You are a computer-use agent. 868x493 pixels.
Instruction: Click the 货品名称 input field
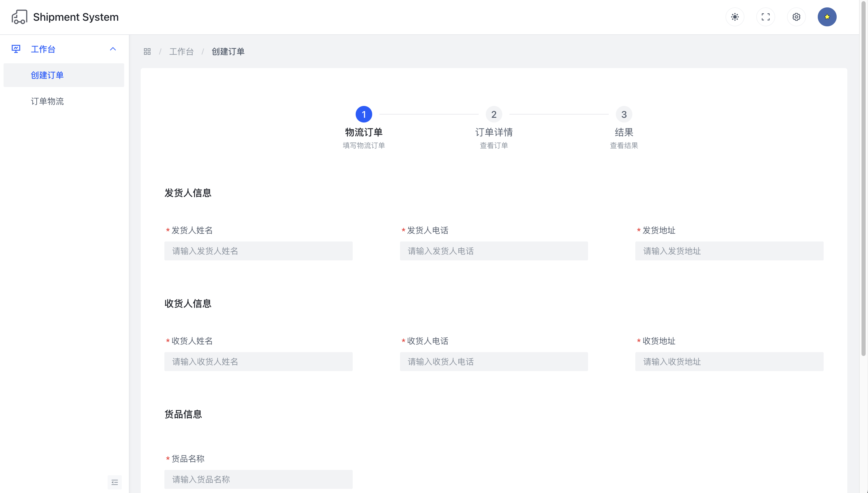tap(258, 479)
